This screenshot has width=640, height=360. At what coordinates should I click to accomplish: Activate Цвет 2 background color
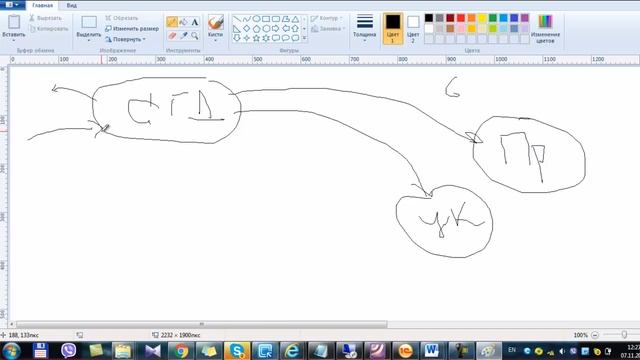413,28
